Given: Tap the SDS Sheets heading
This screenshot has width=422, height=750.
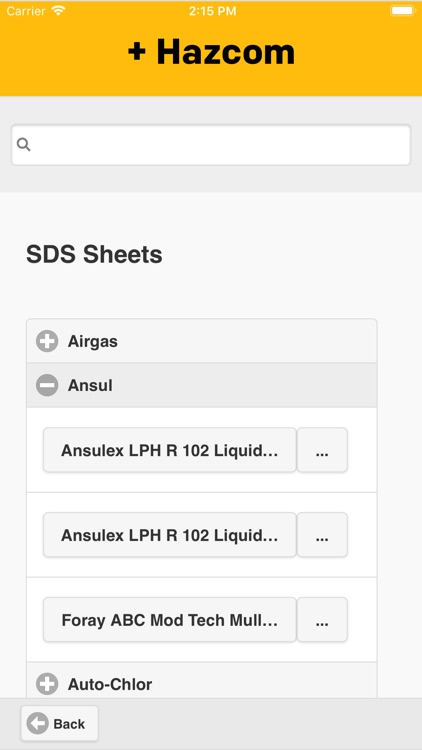Looking at the screenshot, I should click(94, 254).
